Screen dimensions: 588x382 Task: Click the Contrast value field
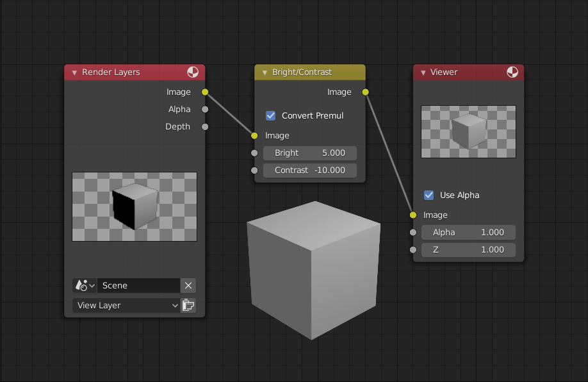[x=309, y=170]
